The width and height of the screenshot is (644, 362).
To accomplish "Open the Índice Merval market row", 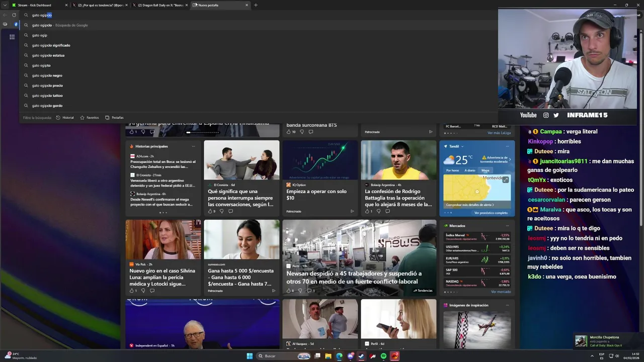I will (x=477, y=236).
